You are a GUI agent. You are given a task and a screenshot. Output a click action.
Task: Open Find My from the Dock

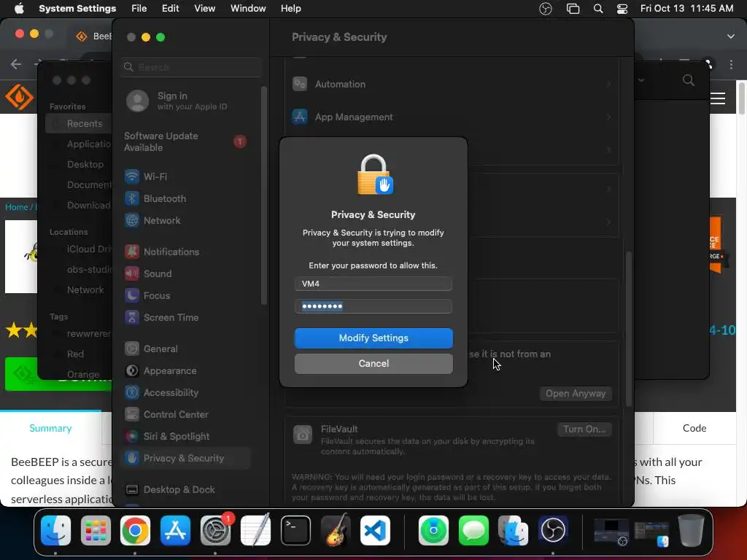433,530
